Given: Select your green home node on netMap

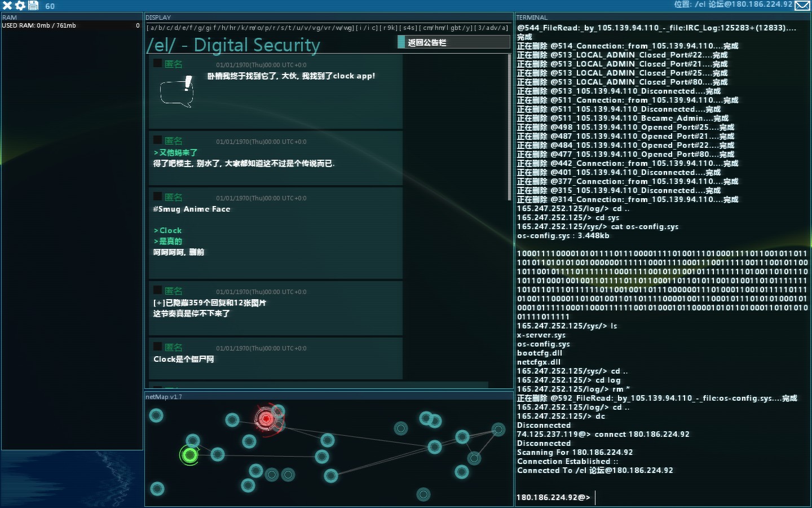Looking at the screenshot, I should tap(189, 456).
